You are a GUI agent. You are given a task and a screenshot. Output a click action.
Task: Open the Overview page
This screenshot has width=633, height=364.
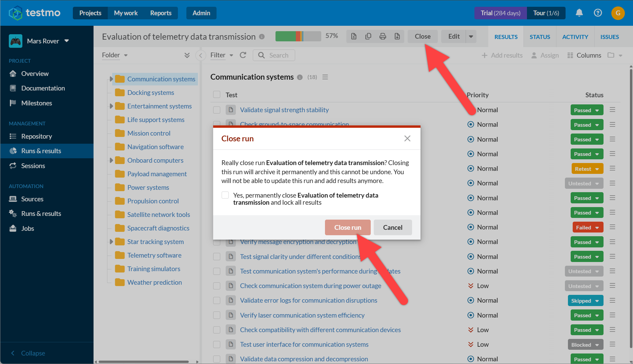click(35, 74)
